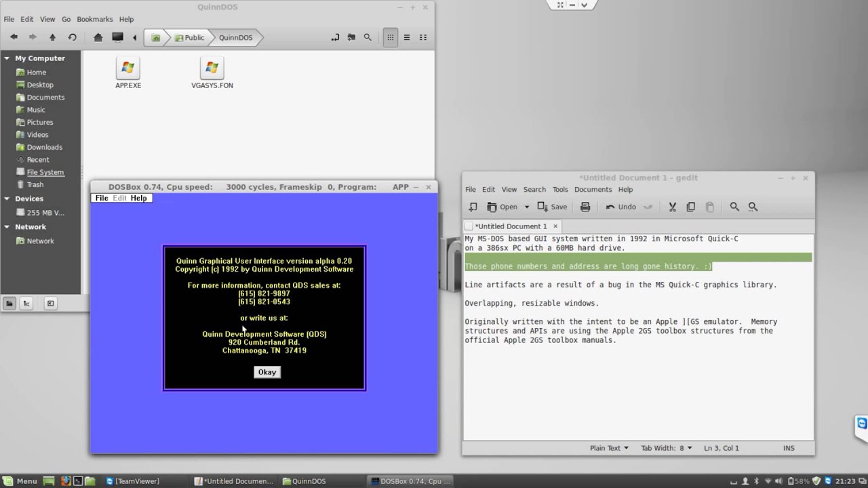Create a new document in gedit
Image resolution: width=868 pixels, height=488 pixels.
[x=473, y=207]
